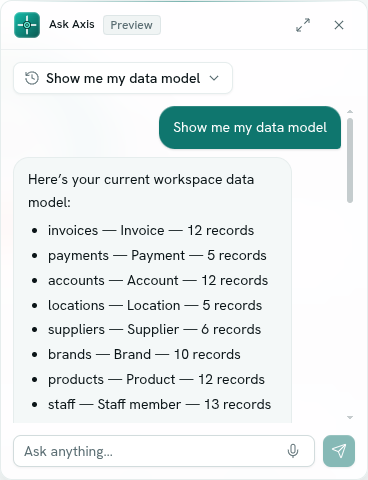Click the 'Ask Axis' title text

72,24
